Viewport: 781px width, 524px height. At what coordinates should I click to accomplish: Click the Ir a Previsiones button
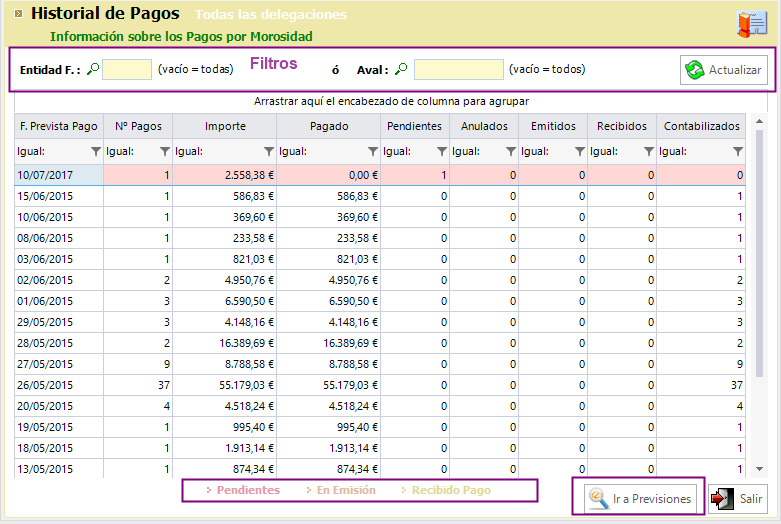pyautogui.click(x=641, y=498)
